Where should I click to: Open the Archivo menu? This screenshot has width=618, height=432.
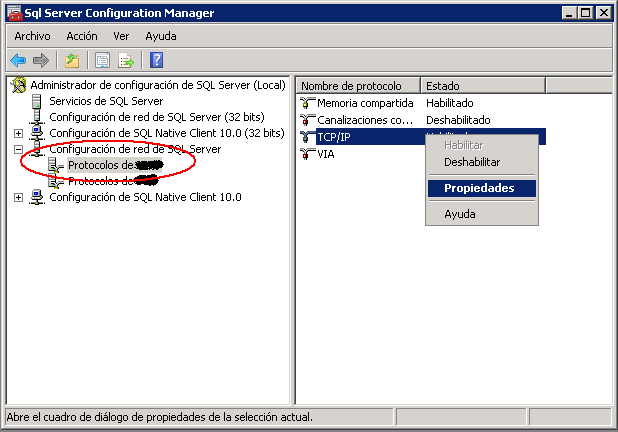[x=32, y=36]
